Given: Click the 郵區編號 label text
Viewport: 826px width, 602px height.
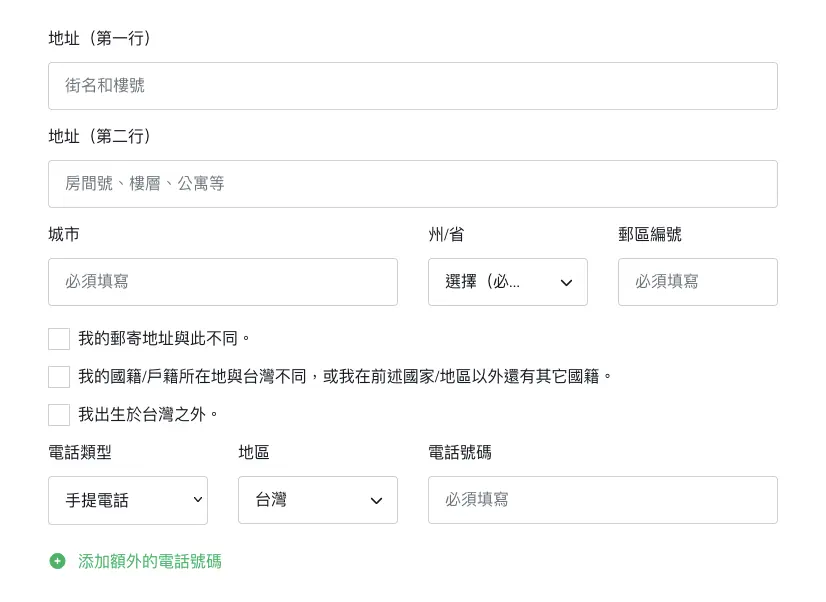Looking at the screenshot, I should 649,234.
